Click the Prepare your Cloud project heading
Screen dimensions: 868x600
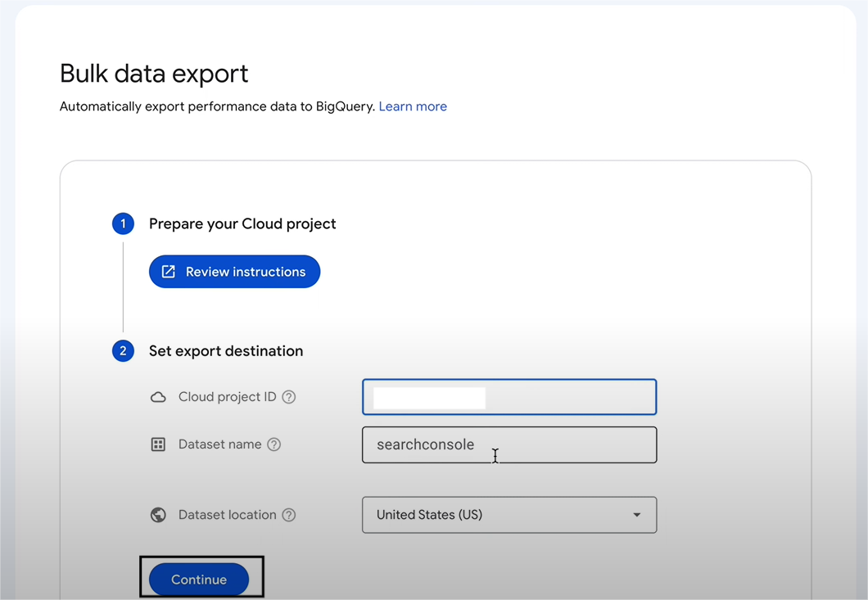(242, 223)
